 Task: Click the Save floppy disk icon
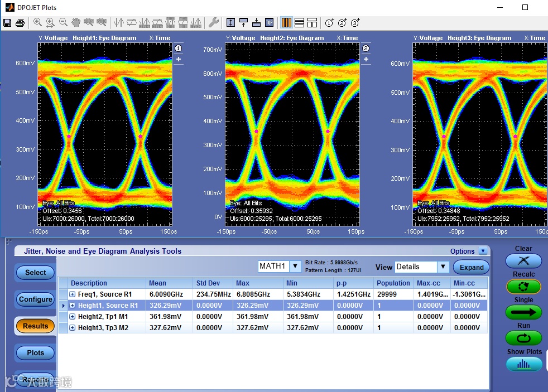tap(7, 23)
